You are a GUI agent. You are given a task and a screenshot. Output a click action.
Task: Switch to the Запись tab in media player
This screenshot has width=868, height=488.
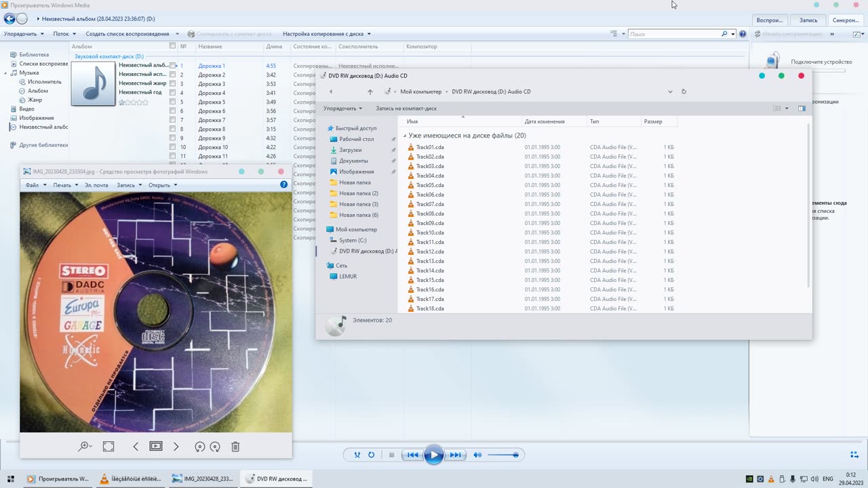coord(808,20)
